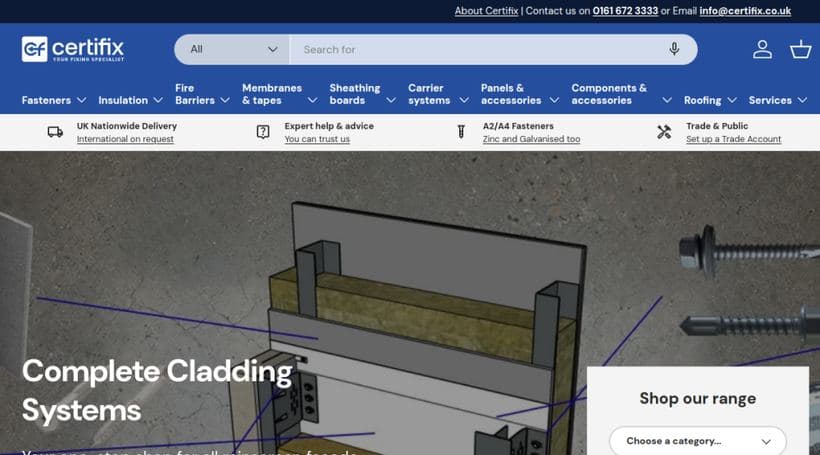Open the About Certifix link
The image size is (820, 455).
(486, 11)
